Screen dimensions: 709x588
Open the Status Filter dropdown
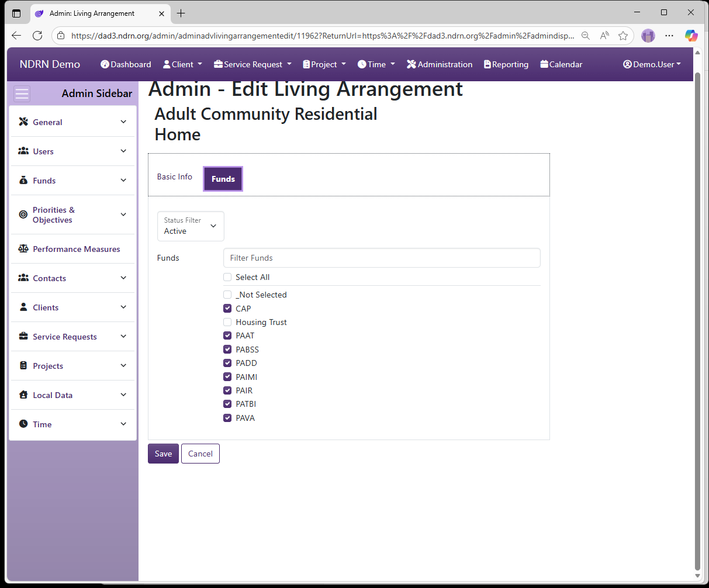coord(191,226)
